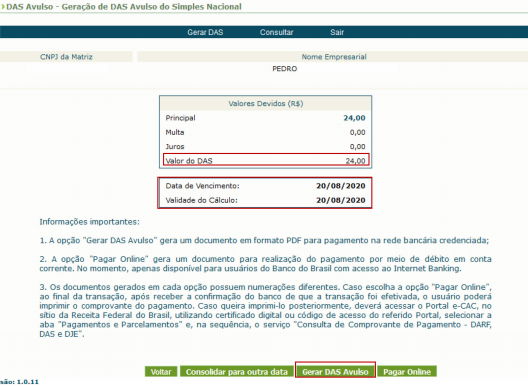Click the Nome Empresarial column header

pos(334,57)
